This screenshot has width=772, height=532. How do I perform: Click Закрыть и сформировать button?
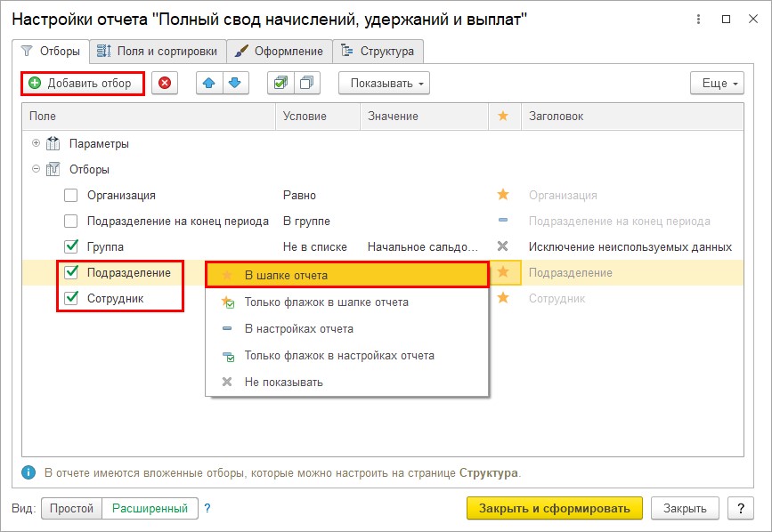(x=555, y=508)
